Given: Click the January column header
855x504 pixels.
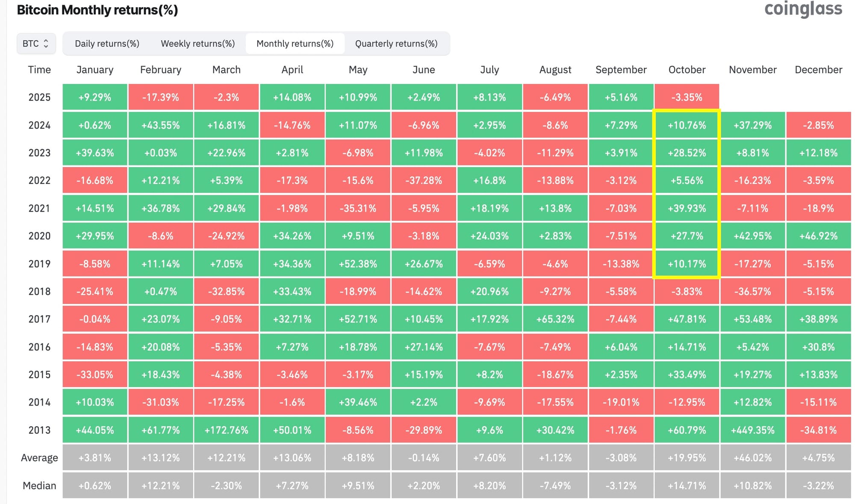Looking at the screenshot, I should pyautogui.click(x=95, y=70).
